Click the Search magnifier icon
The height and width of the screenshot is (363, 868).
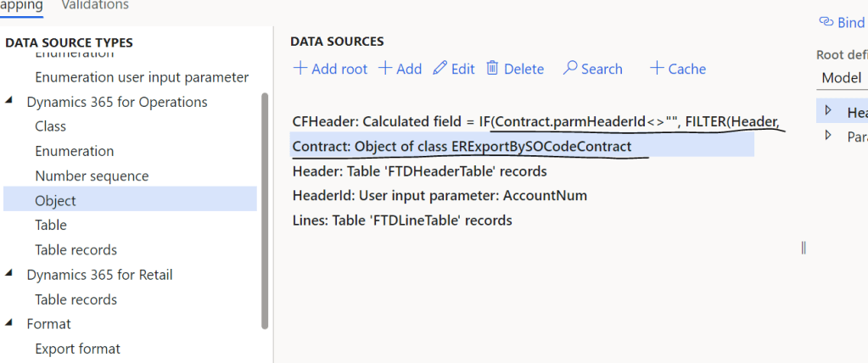(570, 69)
